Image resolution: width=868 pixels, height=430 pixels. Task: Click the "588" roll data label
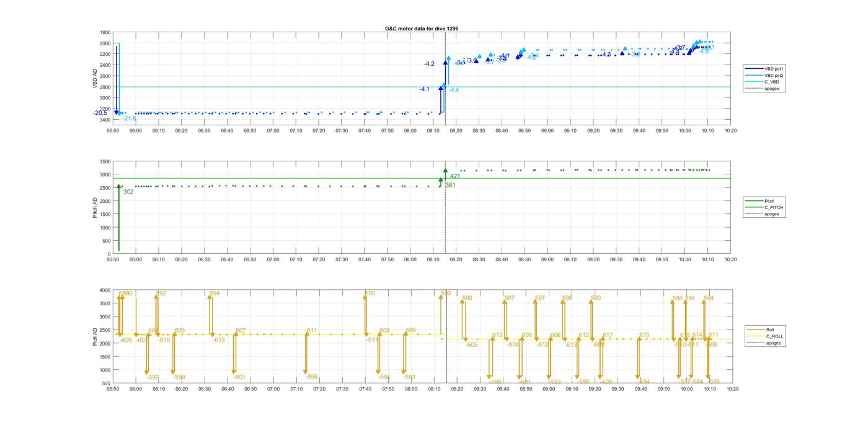(677, 298)
